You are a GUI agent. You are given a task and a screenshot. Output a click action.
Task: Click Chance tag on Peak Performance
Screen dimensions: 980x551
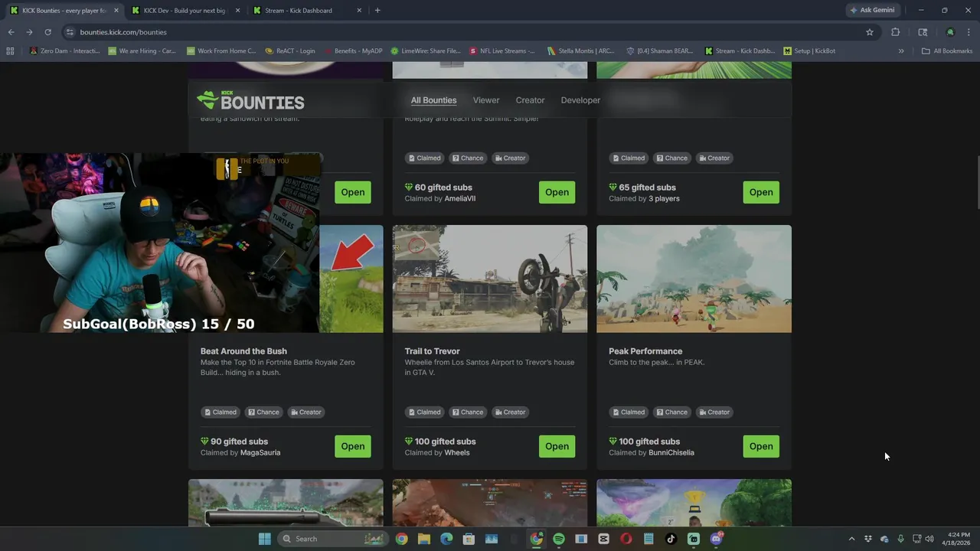(671, 412)
